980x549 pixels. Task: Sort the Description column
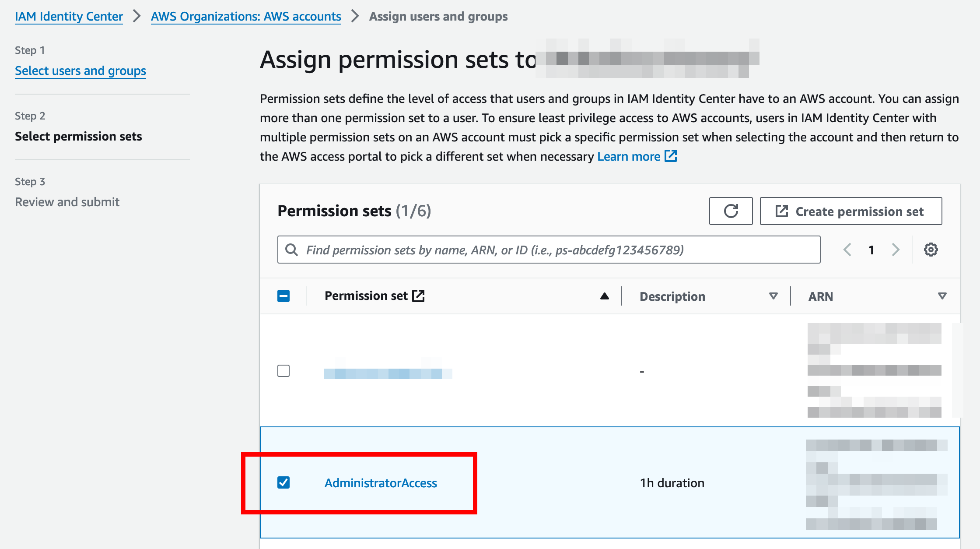[x=773, y=296]
